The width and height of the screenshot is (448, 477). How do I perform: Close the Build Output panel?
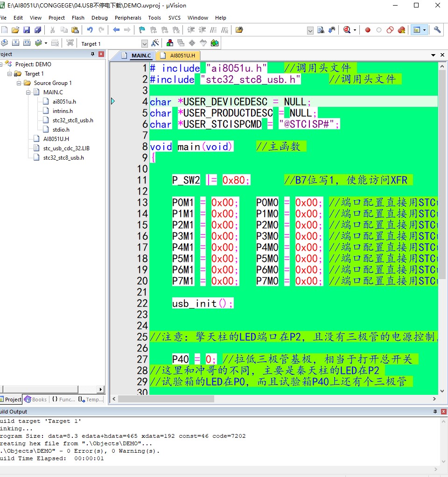pos(444,412)
